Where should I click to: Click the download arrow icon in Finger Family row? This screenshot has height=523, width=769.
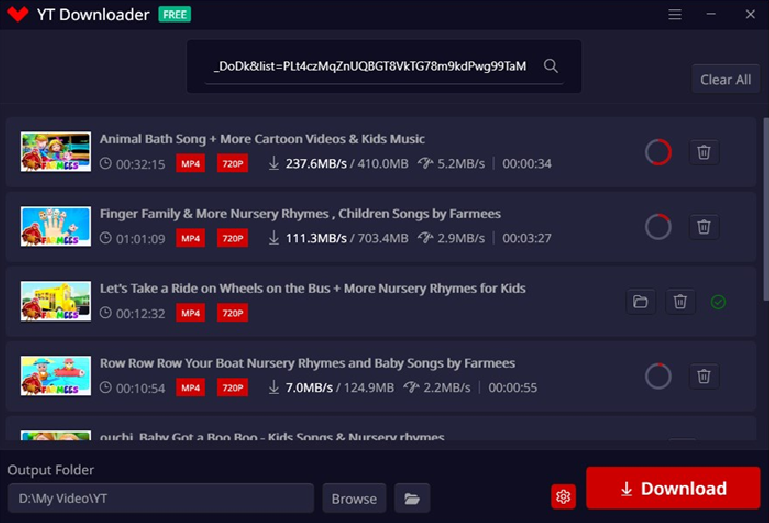coord(274,238)
